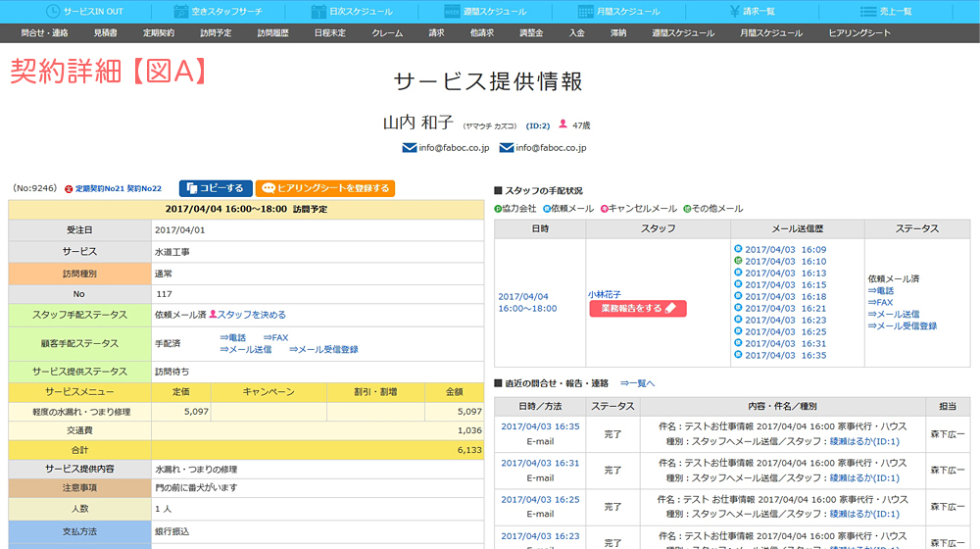Open mail history entry 2017/04/03 16:18
The image size is (980, 549).
(786, 296)
